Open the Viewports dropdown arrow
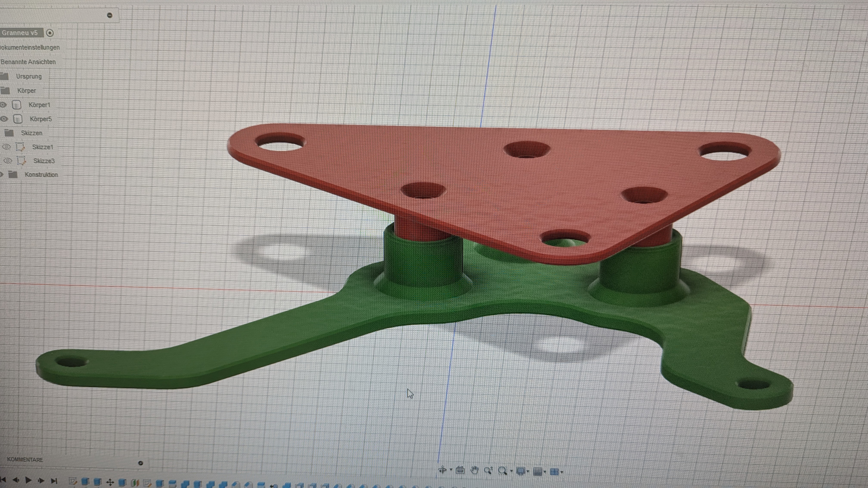 [x=562, y=472]
